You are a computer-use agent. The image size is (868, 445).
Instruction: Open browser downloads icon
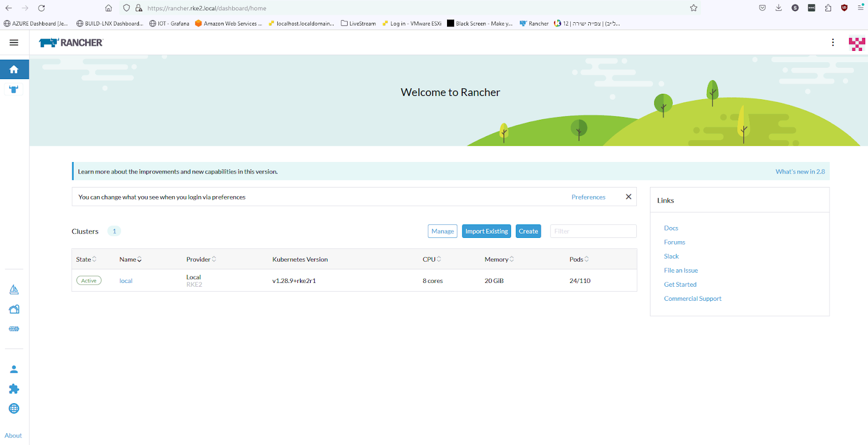[x=778, y=8]
